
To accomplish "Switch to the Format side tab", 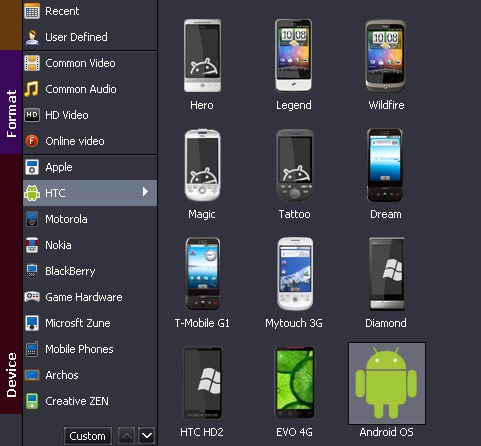I will (11, 102).
